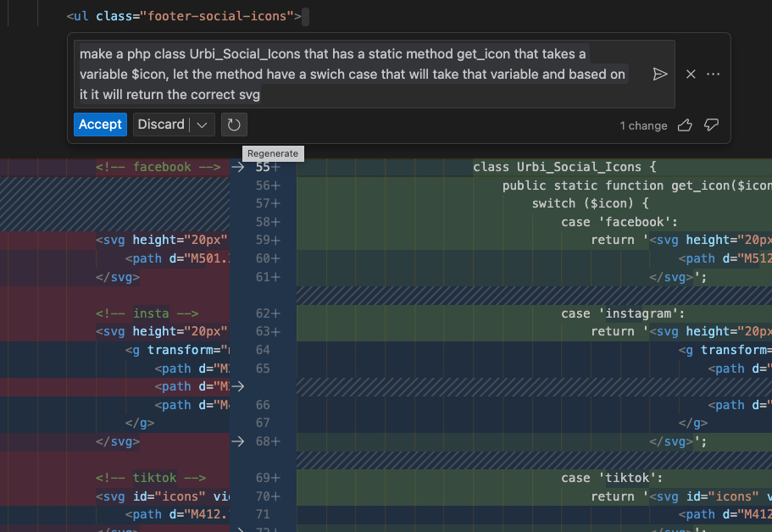Mark response unhelpful with thumbs down
The image size is (772, 532).
[712, 125]
